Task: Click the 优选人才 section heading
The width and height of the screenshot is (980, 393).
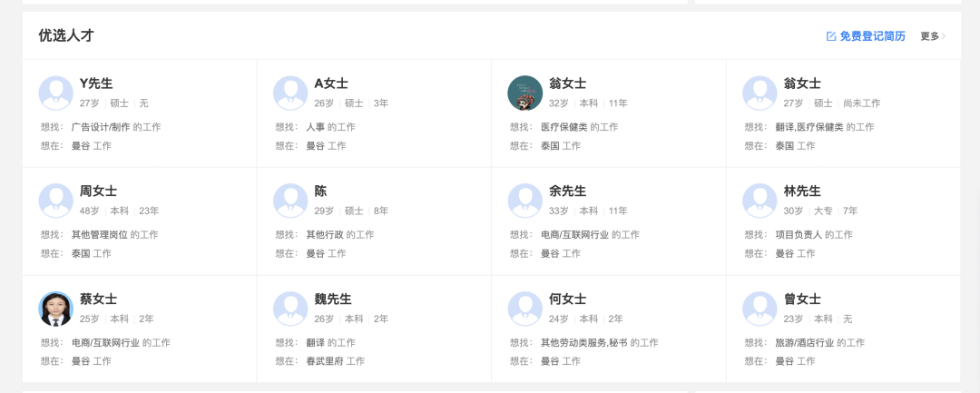Action: pyautogui.click(x=66, y=35)
